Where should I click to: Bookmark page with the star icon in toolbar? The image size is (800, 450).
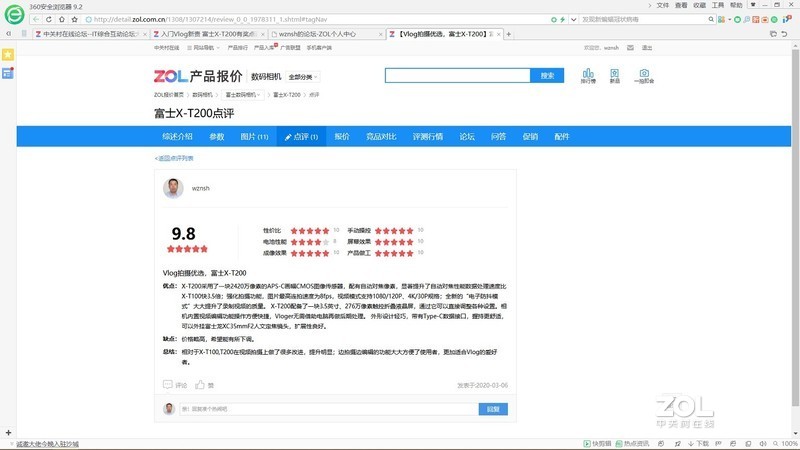[x=74, y=19]
